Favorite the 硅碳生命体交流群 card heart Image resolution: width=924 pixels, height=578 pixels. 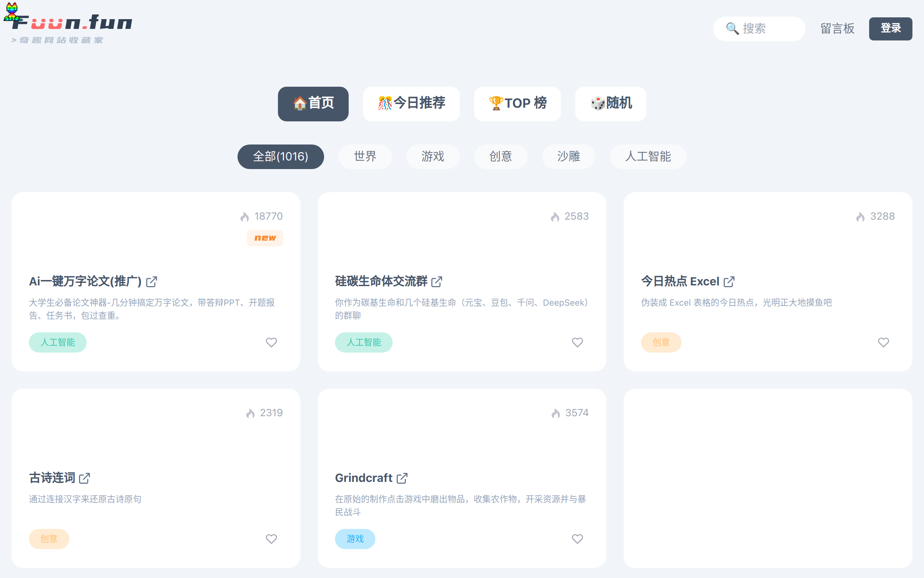(577, 342)
